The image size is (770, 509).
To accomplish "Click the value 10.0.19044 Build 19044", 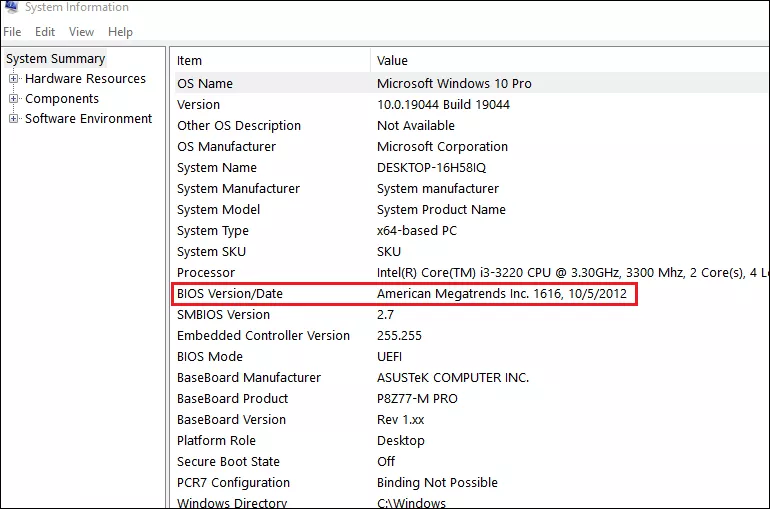I will click(443, 105).
